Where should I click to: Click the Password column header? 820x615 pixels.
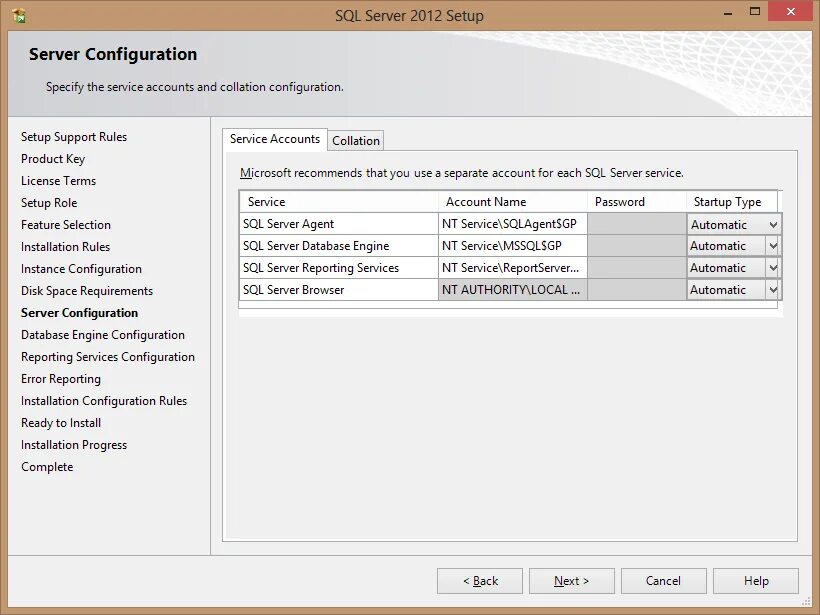click(637, 202)
